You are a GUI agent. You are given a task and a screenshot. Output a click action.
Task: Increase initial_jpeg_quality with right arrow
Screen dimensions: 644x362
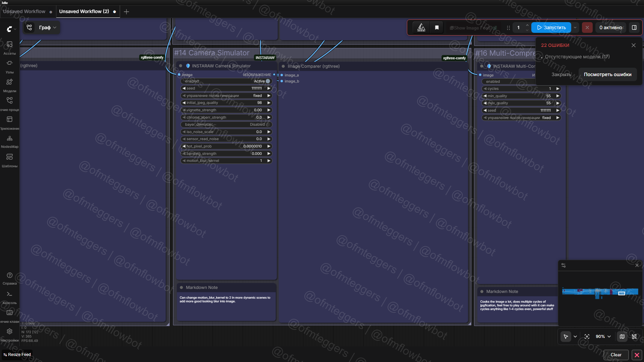[x=269, y=103]
